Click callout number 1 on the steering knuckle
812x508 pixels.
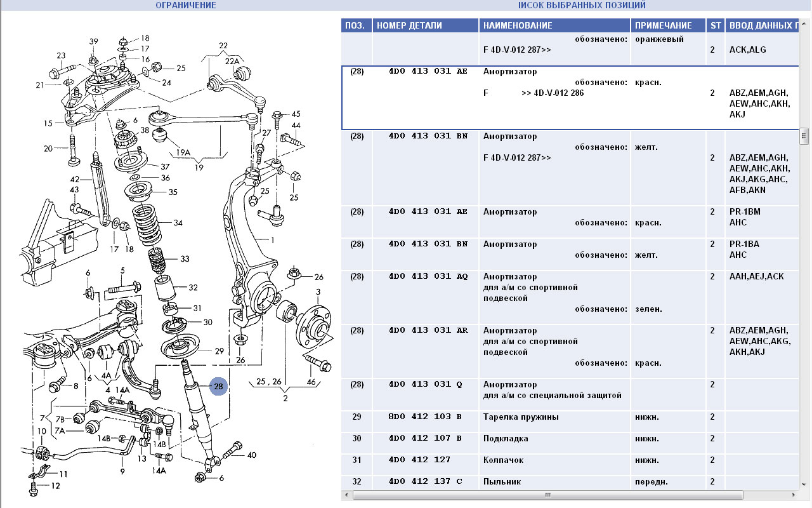tap(273, 240)
